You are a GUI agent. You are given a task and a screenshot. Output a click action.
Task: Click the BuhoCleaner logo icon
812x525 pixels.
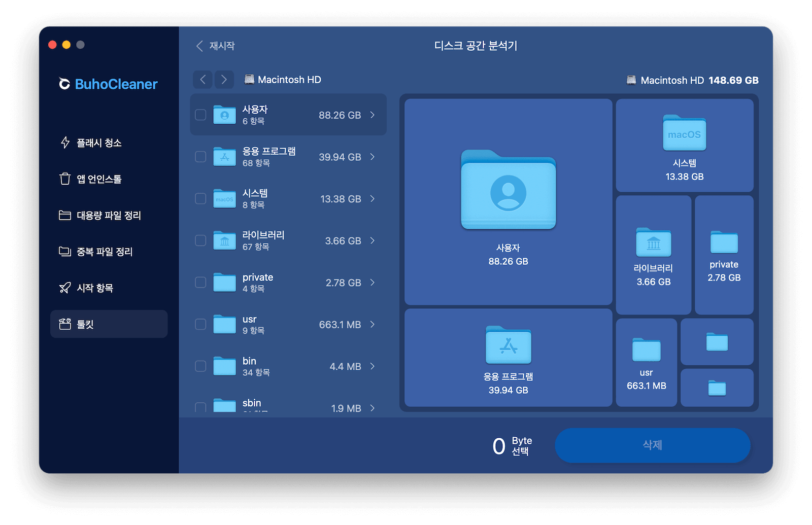tap(64, 84)
